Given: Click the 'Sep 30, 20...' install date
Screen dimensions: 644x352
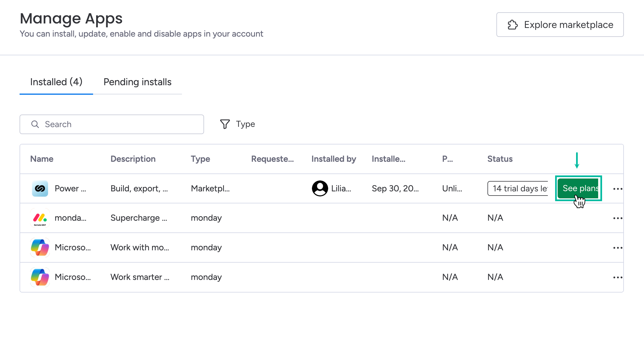Looking at the screenshot, I should pos(395,189).
